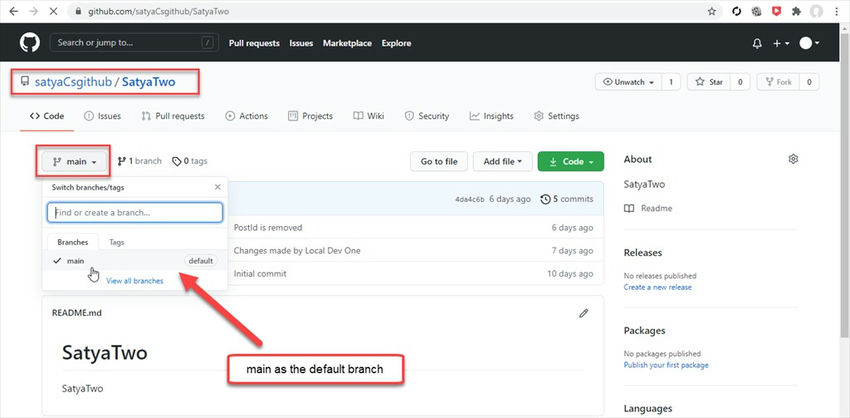The image size is (850, 418).
Task: Stop page loading with X button
Action: pos(53,11)
